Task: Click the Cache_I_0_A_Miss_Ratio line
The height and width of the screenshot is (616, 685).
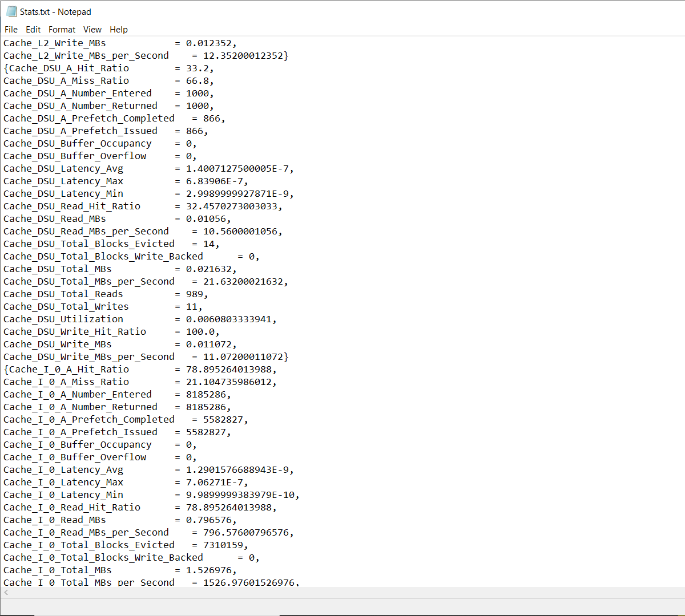Action: pos(140,382)
